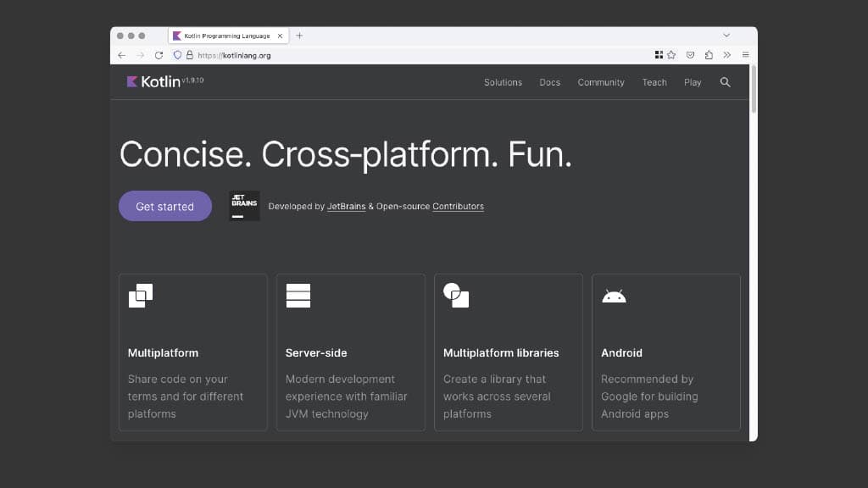868x488 pixels.
Task: Click the Multiplatform overlapping squares icon
Action: tap(141, 296)
